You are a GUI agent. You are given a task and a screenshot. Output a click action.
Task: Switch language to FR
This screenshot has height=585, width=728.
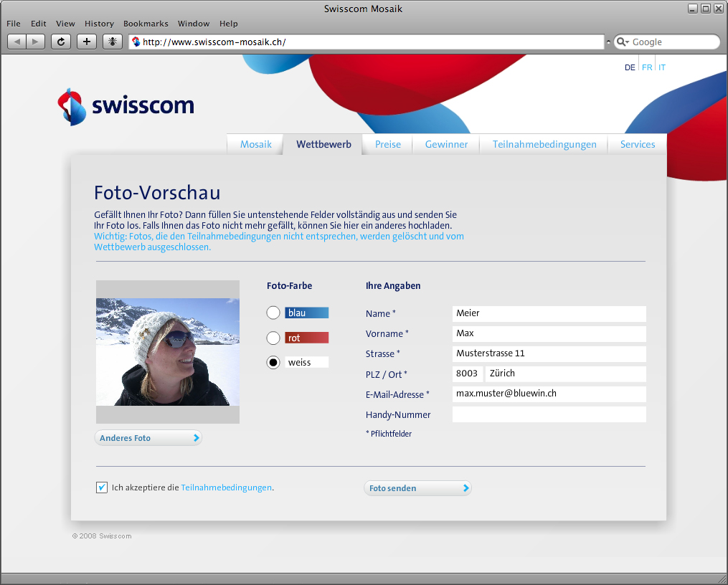(647, 67)
